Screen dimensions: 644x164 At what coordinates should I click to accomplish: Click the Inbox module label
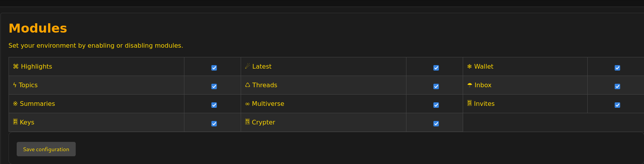click(x=483, y=85)
